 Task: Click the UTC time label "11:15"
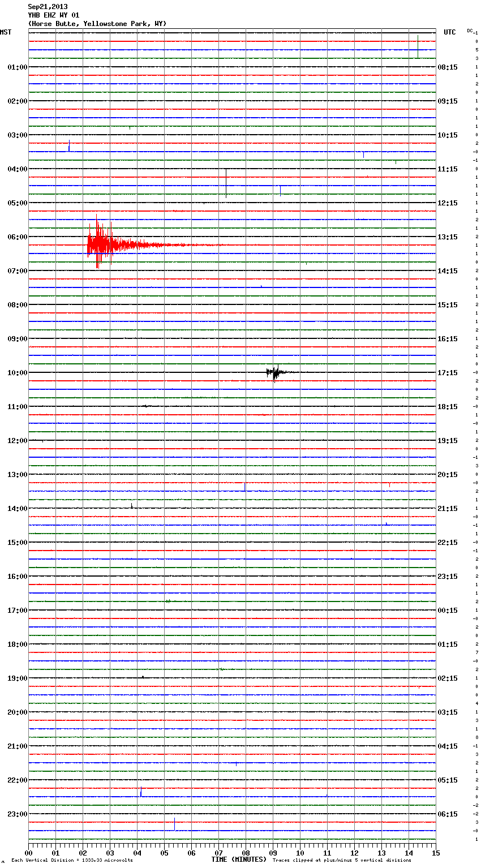coord(448,169)
